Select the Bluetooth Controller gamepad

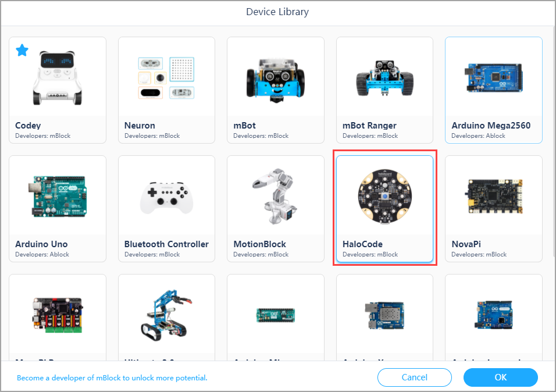167,209
